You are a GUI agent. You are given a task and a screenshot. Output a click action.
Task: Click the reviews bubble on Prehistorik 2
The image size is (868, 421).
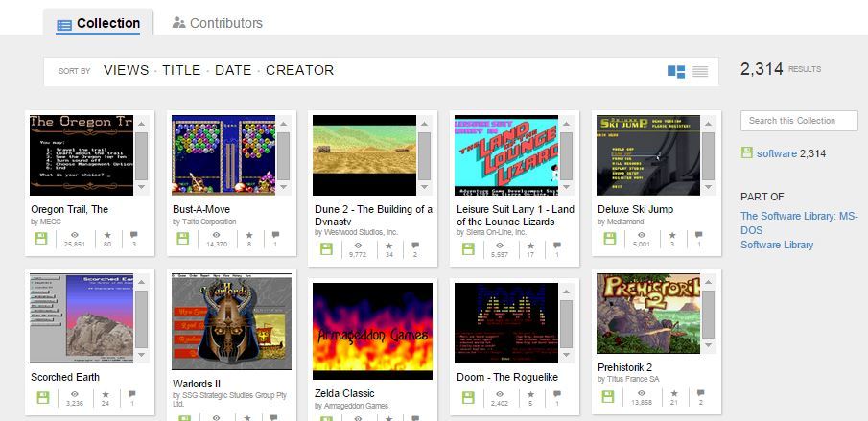701,393
